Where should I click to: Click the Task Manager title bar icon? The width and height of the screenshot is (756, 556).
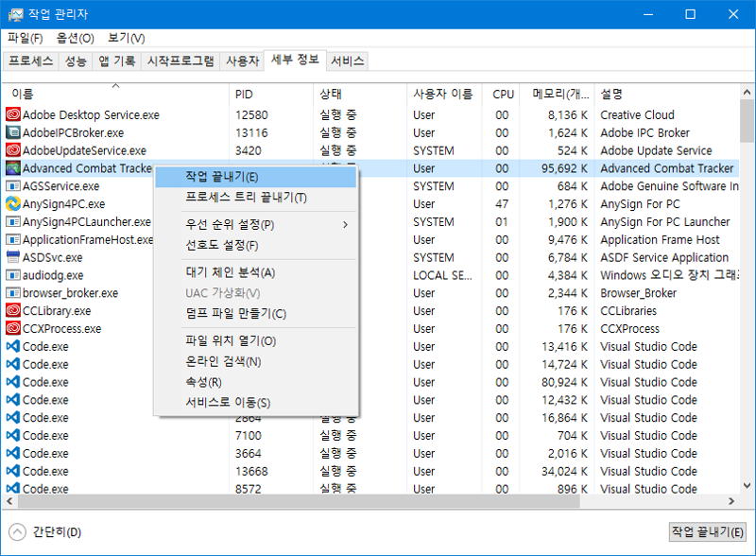coord(15,14)
